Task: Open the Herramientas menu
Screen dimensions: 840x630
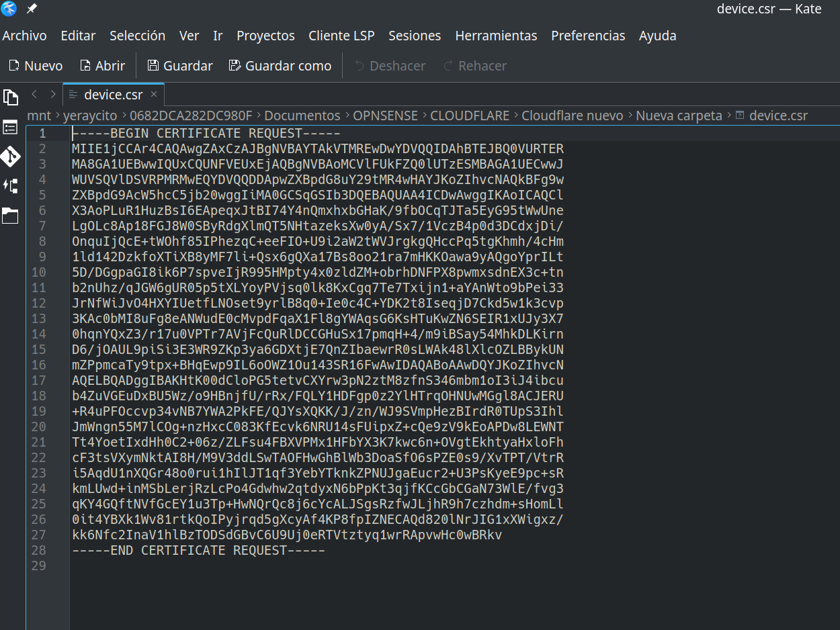Action: point(496,36)
